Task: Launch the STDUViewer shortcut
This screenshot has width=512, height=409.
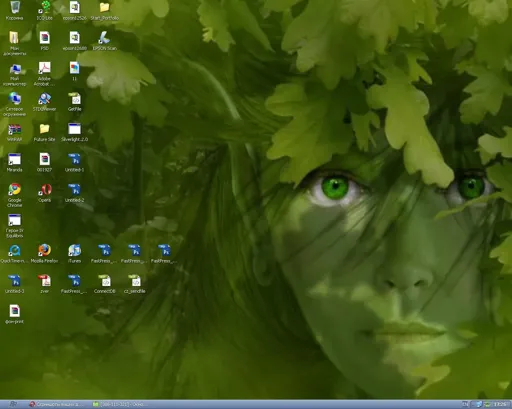Action: 45,102
